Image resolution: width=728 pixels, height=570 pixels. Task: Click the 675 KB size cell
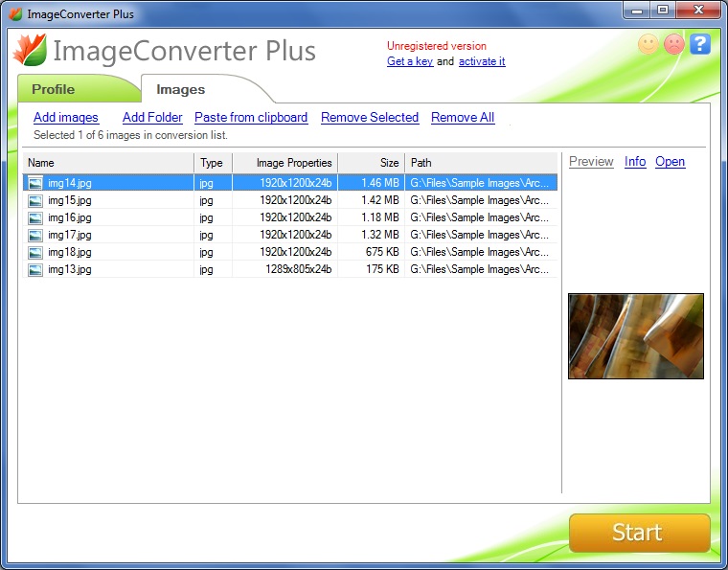tap(382, 252)
